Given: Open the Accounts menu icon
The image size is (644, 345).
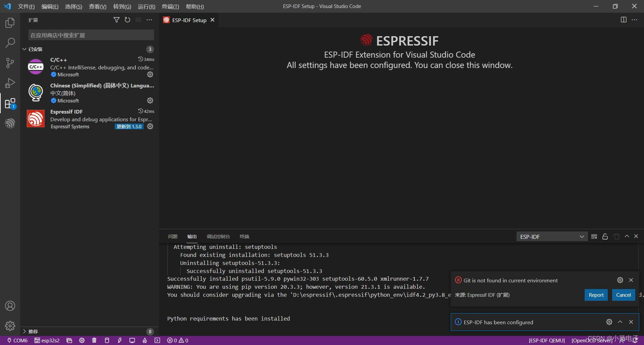Looking at the screenshot, I should click(10, 306).
